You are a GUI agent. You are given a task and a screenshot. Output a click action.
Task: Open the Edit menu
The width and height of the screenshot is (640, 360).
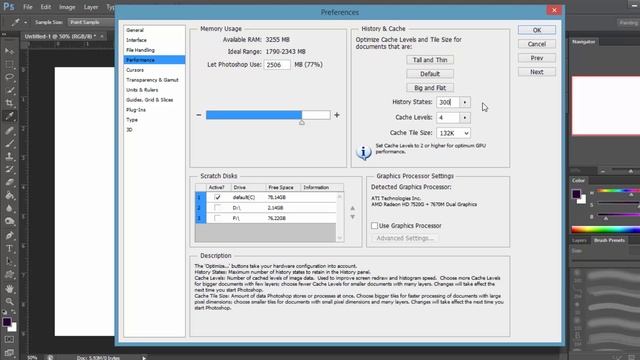[x=46, y=7]
